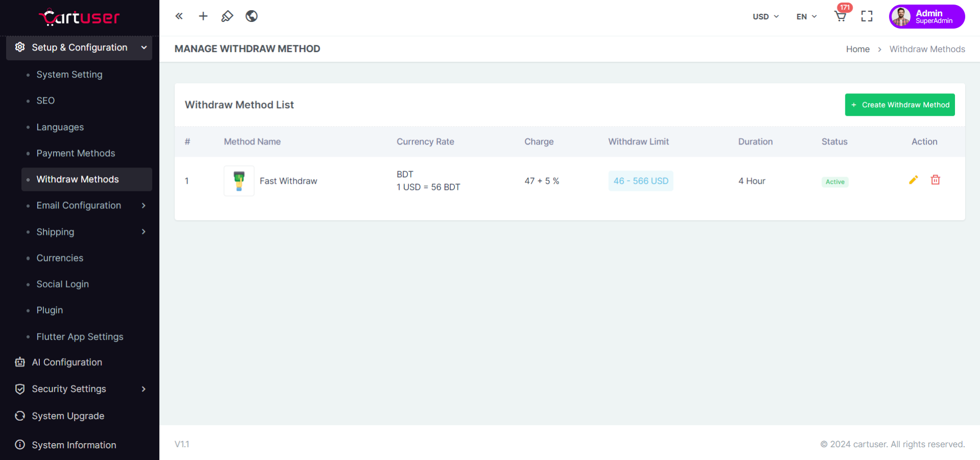The image size is (980, 460).
Task: Click Create Withdraw Method button
Action: (x=899, y=105)
